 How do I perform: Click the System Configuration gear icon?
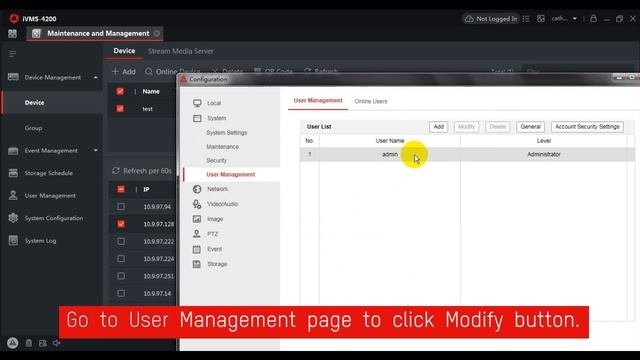coord(13,218)
